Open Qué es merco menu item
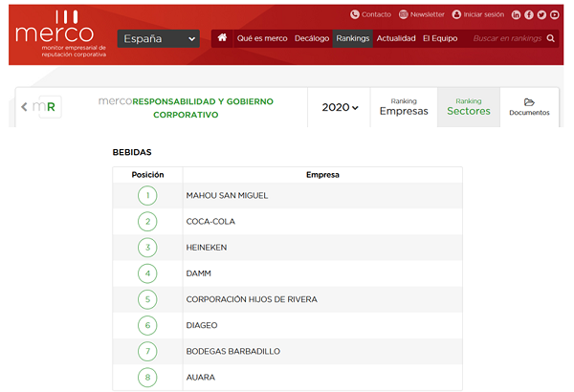 262,38
